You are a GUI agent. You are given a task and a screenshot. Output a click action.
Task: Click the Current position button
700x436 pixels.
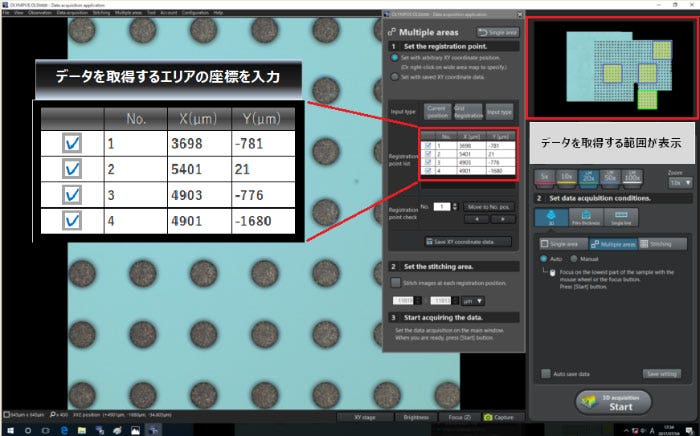tap(437, 112)
